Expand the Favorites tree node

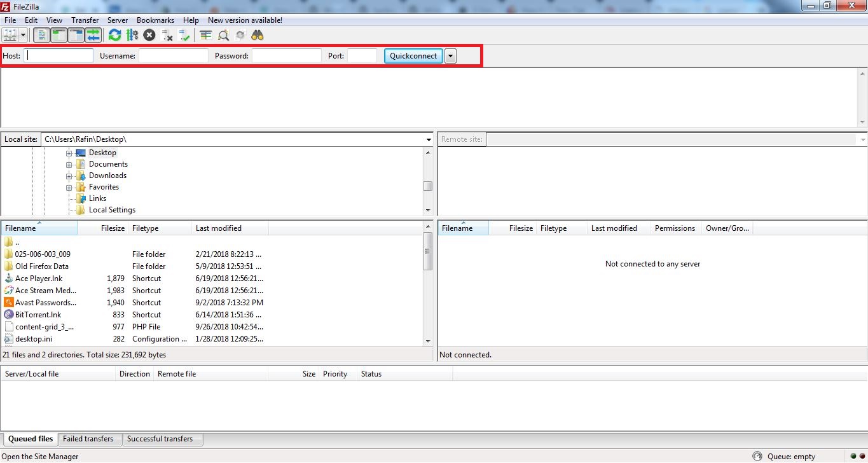[69, 187]
